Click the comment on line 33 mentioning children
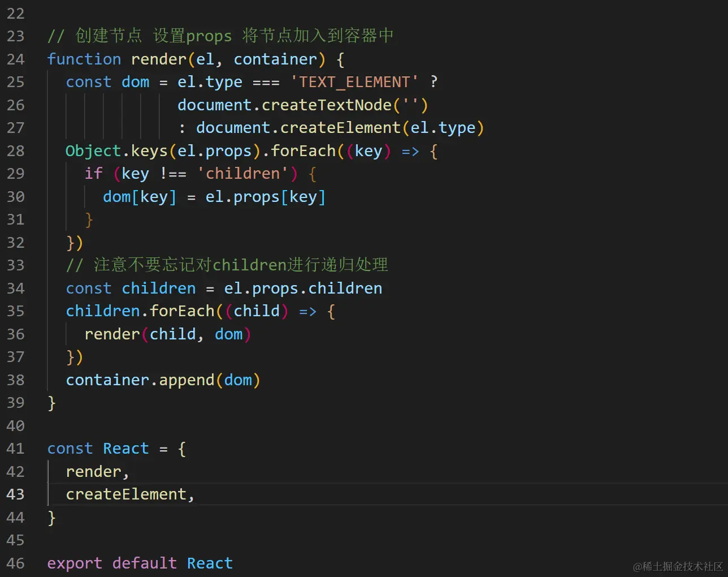Image resolution: width=728 pixels, height=577 pixels. (227, 265)
